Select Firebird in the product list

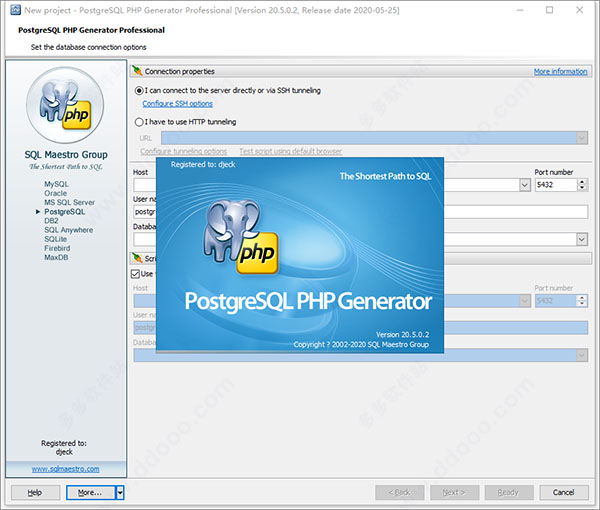coord(57,248)
